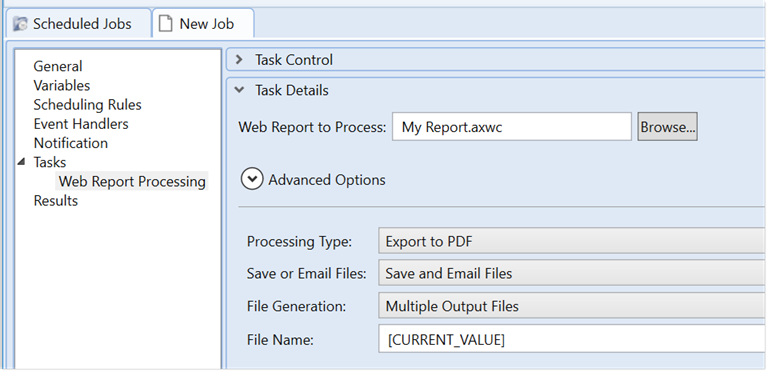Open the Variables section
The width and height of the screenshot is (768, 372).
click(62, 85)
